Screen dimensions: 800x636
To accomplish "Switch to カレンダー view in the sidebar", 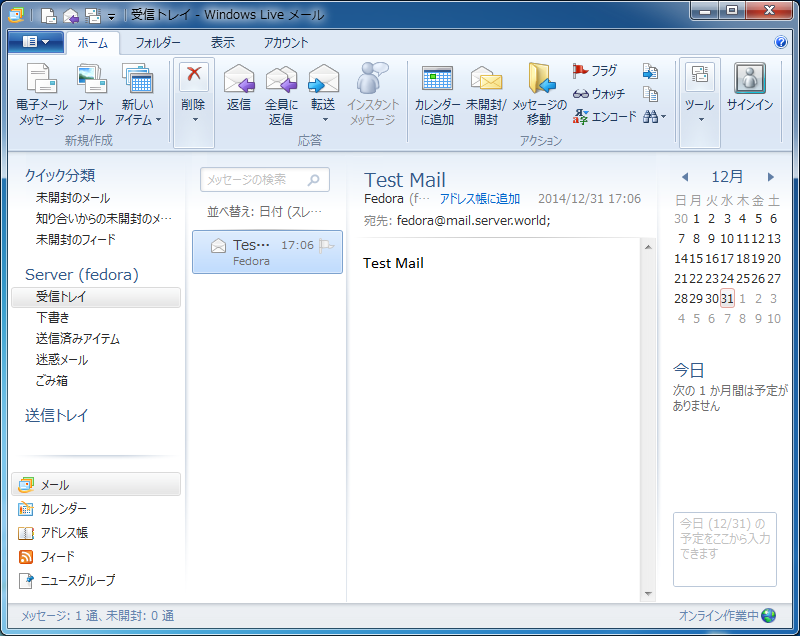I will pyautogui.click(x=53, y=508).
